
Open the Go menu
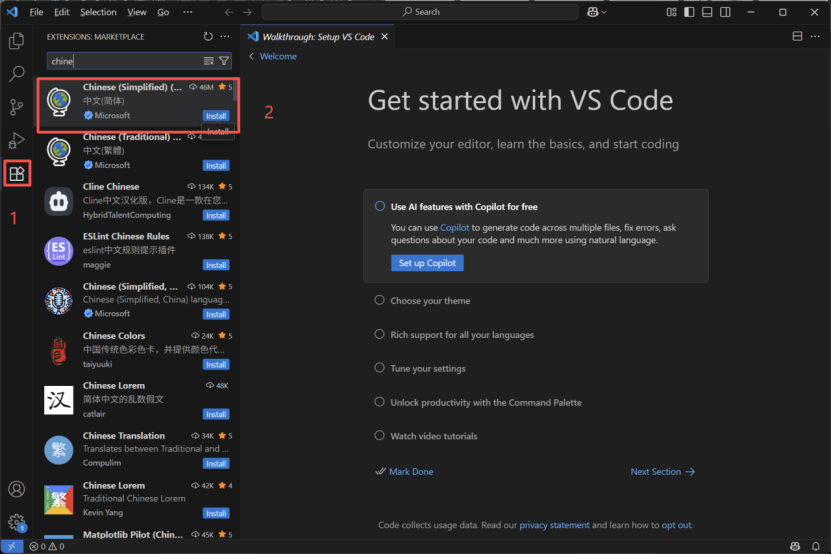pyautogui.click(x=163, y=12)
